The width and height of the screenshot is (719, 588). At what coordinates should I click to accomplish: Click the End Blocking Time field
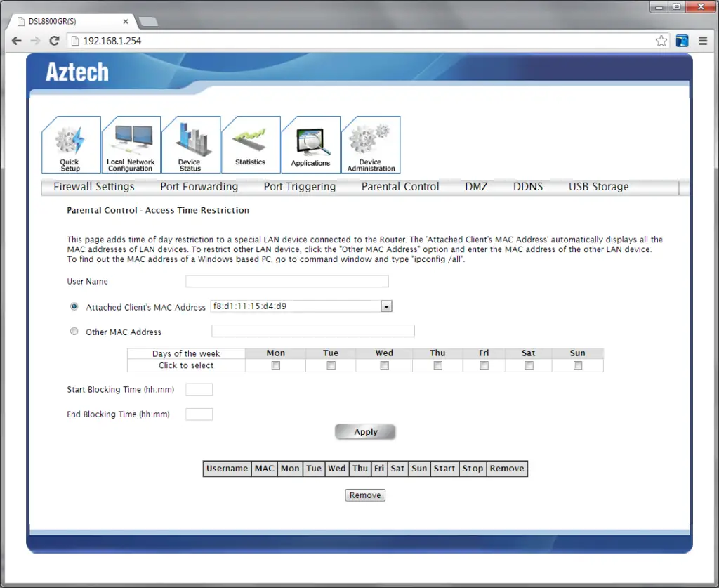click(x=199, y=414)
